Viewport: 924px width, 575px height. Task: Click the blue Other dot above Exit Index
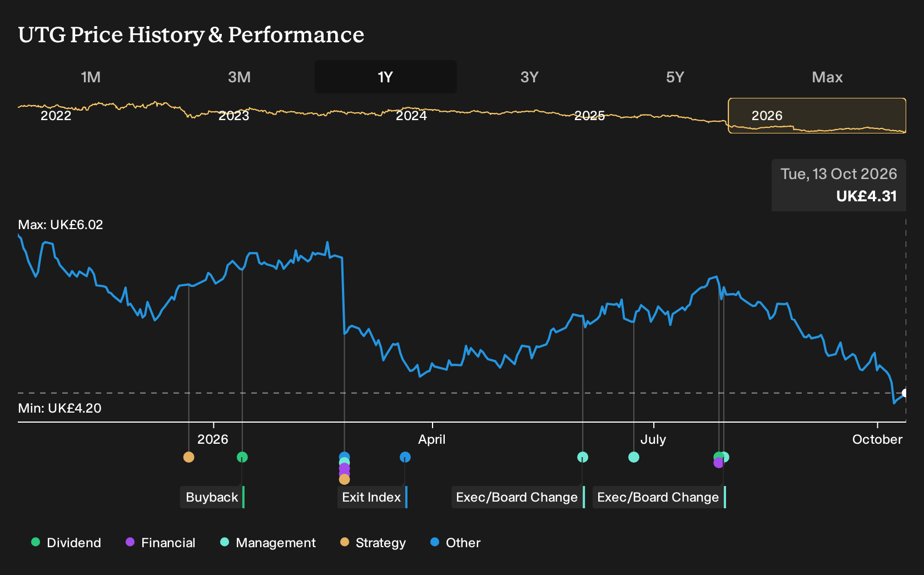(405, 457)
